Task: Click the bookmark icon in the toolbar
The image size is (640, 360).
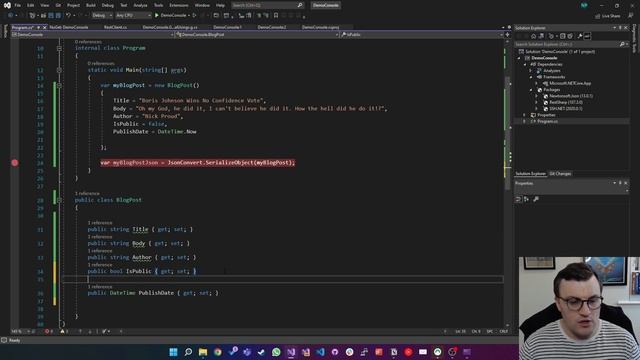Action: tap(276, 16)
